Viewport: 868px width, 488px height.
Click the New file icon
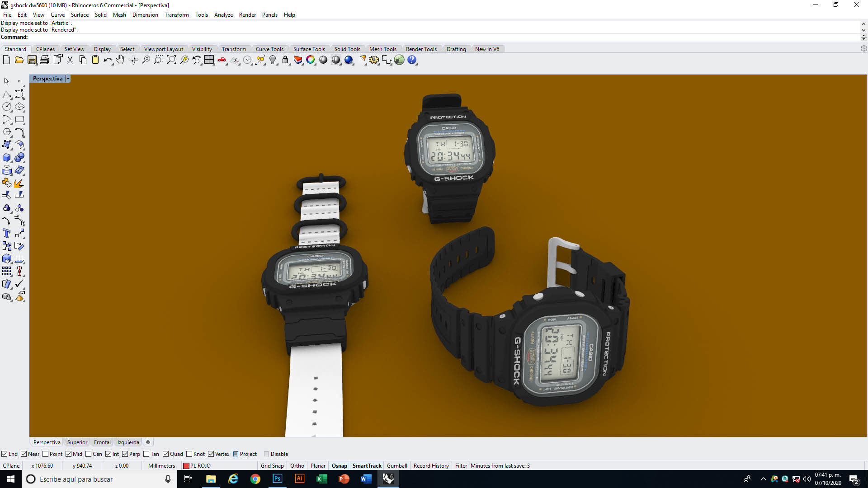[6, 60]
